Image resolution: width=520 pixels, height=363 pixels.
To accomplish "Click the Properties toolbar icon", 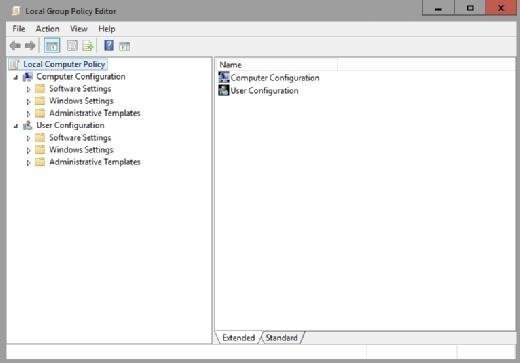I will click(x=72, y=46).
